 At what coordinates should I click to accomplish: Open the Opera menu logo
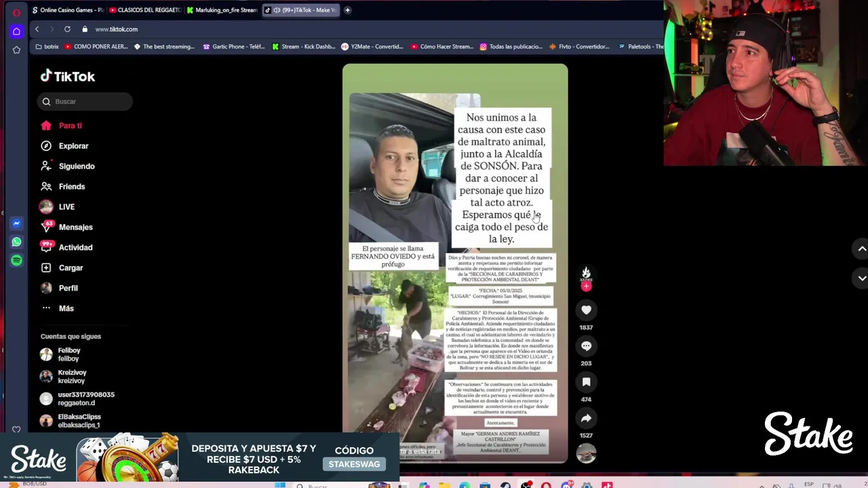[16, 12]
